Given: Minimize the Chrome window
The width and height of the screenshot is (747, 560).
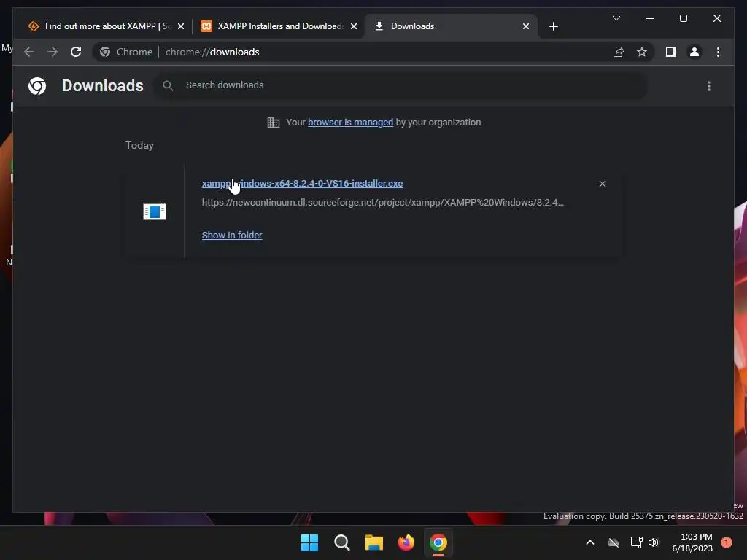Looking at the screenshot, I should 649,18.
